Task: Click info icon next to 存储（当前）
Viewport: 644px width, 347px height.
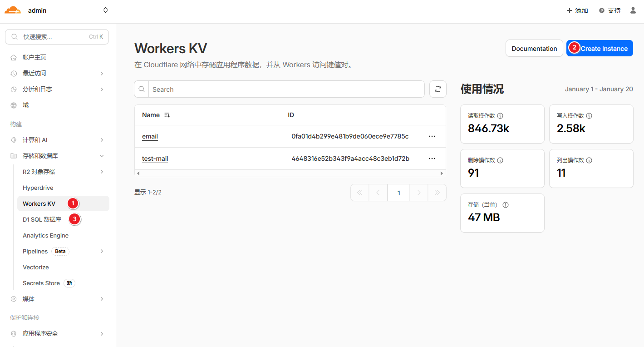Action: pos(506,205)
